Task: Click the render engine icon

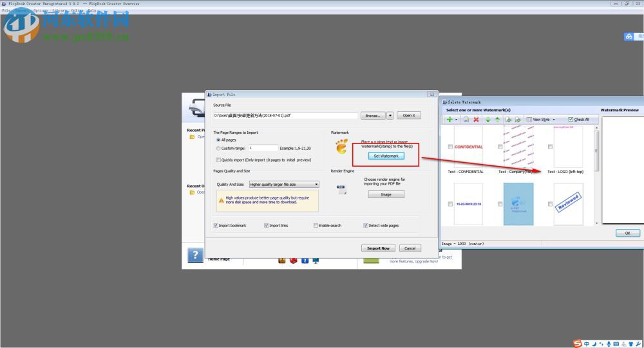Action: [x=342, y=188]
